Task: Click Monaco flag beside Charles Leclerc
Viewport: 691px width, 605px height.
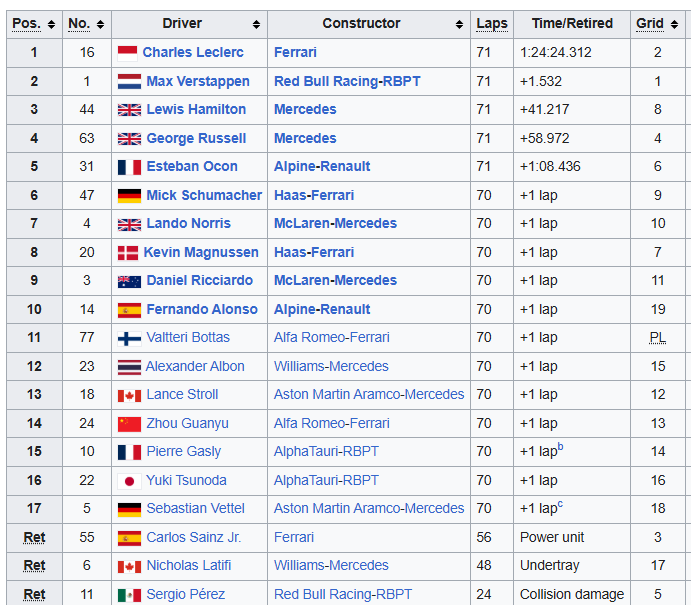Action: [x=127, y=53]
